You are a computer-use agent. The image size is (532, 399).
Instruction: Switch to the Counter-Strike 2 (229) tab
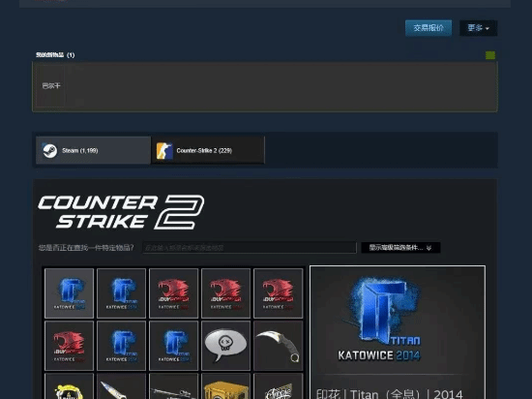(208, 150)
